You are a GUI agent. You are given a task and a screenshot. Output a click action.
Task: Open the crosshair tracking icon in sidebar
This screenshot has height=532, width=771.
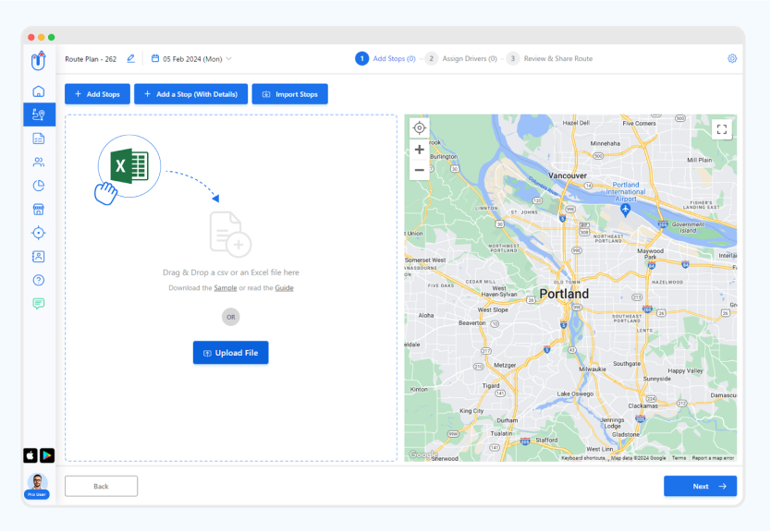(x=38, y=233)
